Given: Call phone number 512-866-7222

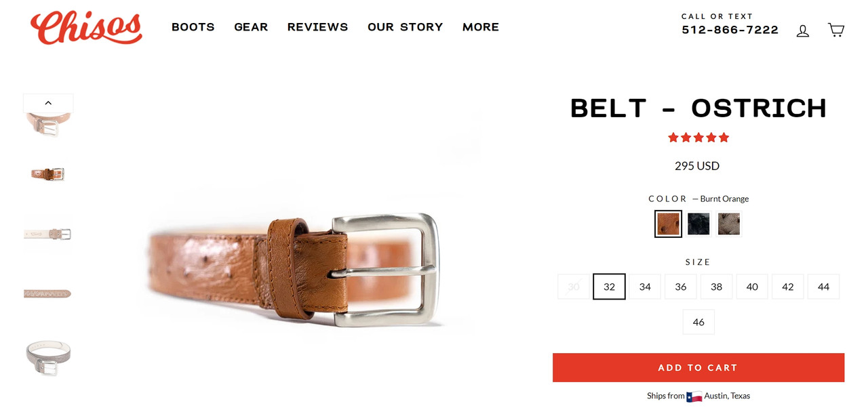Looking at the screenshot, I should [x=730, y=30].
